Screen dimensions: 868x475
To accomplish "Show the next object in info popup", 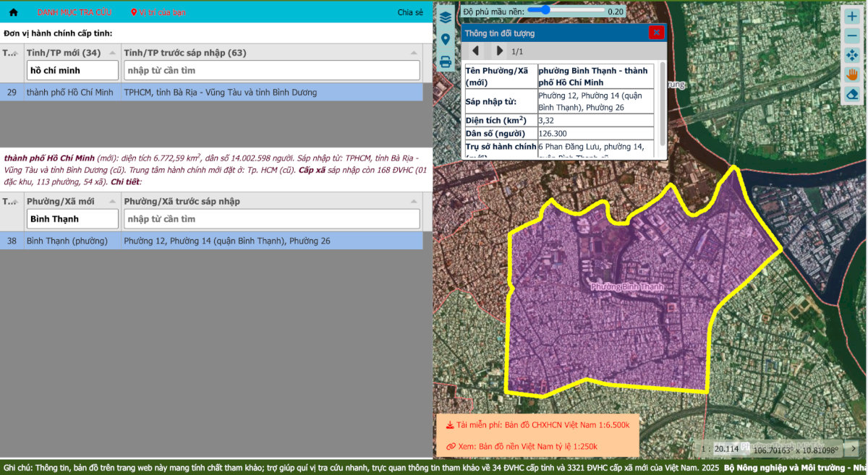I will coord(499,51).
